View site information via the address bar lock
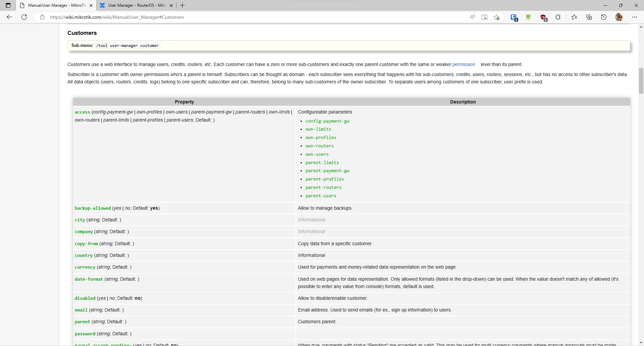Viewport: 644px width, 346px height. (x=42, y=17)
